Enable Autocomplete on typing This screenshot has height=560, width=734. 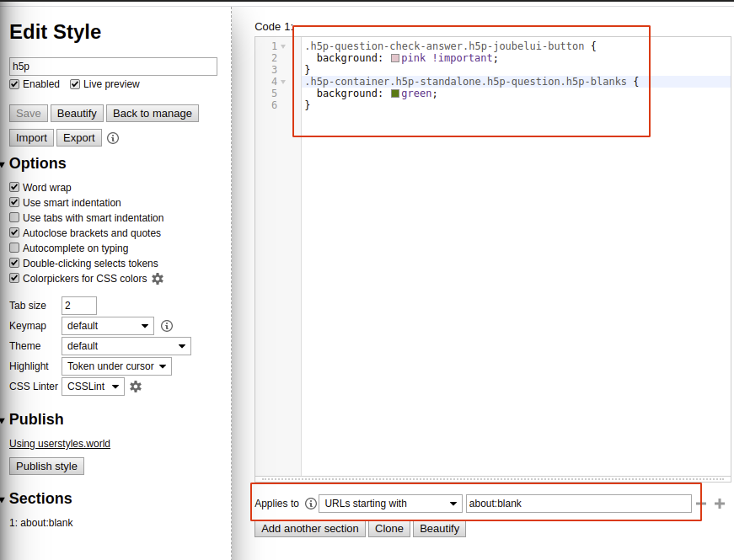pyautogui.click(x=14, y=248)
